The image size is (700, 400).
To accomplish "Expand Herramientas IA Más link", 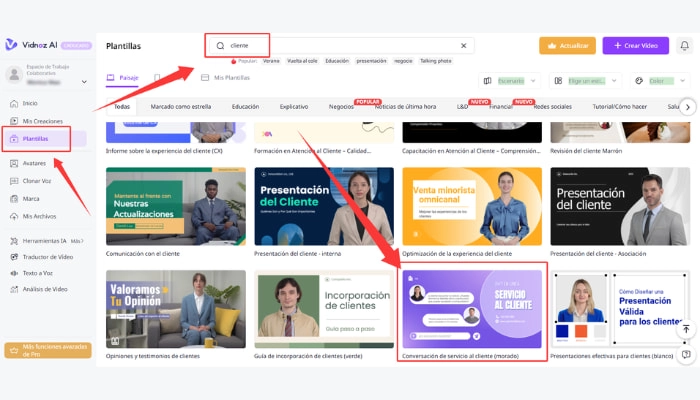I will click(77, 241).
